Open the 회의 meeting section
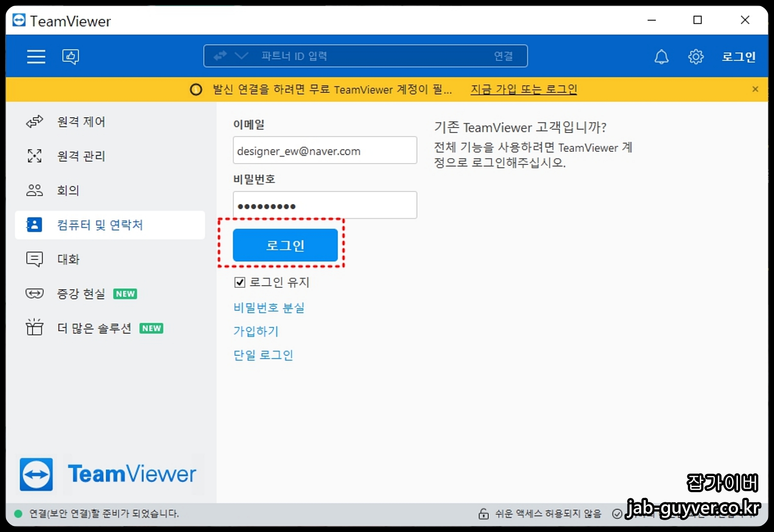 coord(109,190)
